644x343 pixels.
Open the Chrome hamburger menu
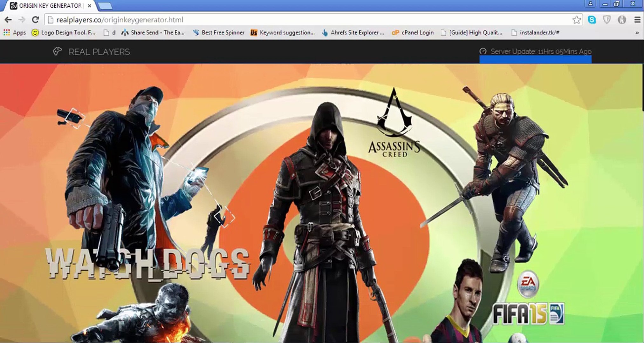(x=637, y=20)
